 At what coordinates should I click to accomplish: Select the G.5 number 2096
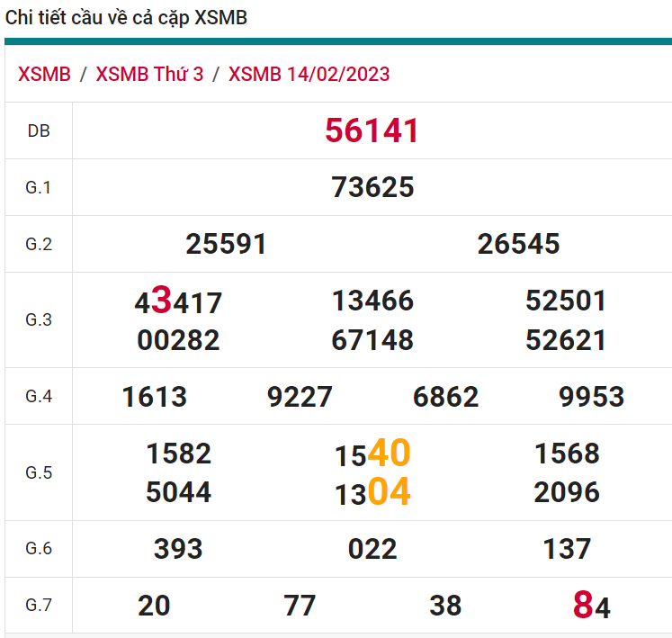coord(567,492)
